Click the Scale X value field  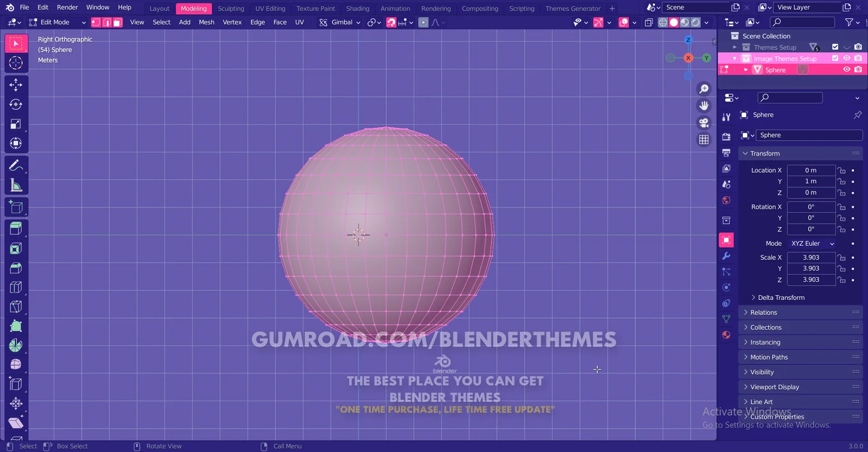click(x=811, y=257)
